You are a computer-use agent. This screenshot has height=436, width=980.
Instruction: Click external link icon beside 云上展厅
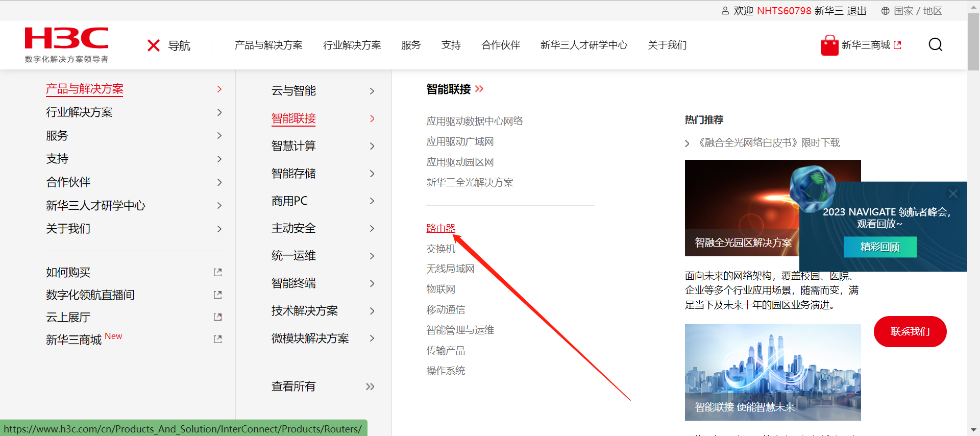point(217,318)
